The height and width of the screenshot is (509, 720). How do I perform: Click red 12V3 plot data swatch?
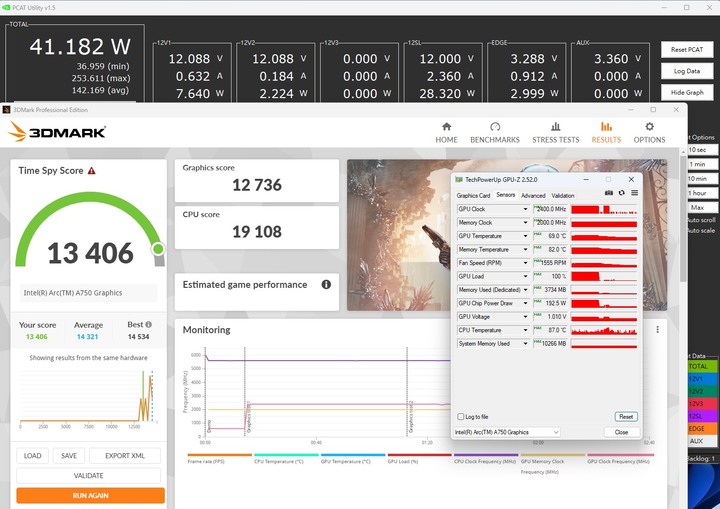[702, 403]
